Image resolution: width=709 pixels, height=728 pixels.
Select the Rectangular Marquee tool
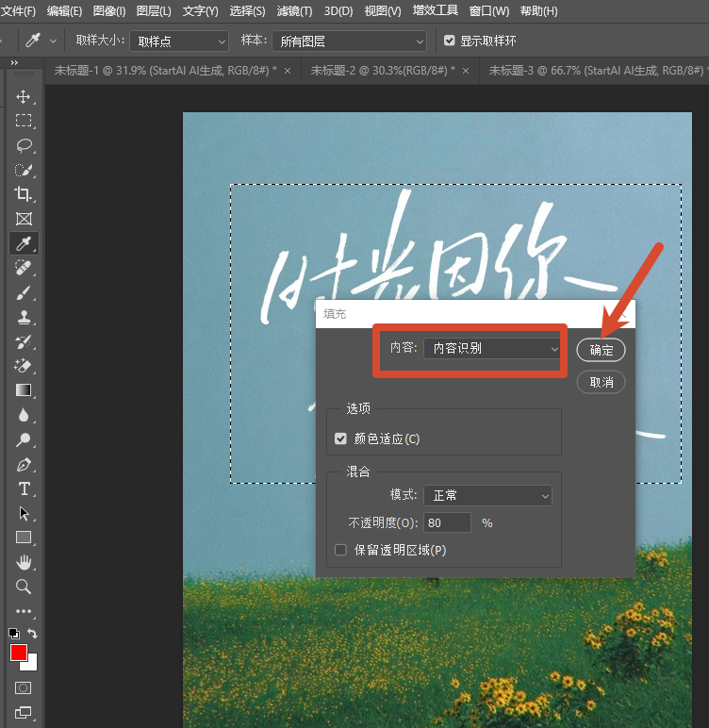(x=24, y=121)
